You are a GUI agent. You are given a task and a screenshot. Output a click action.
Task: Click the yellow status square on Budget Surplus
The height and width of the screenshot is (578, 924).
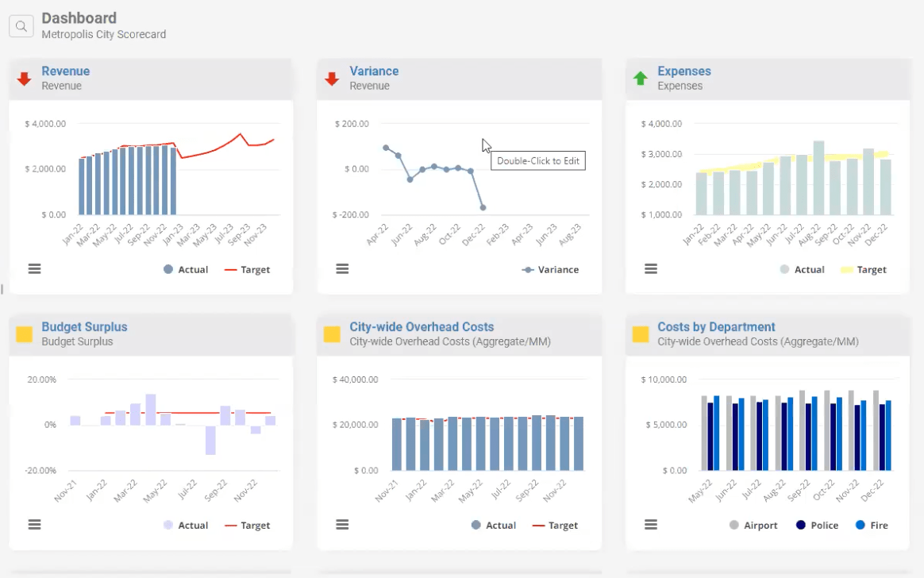pos(25,334)
